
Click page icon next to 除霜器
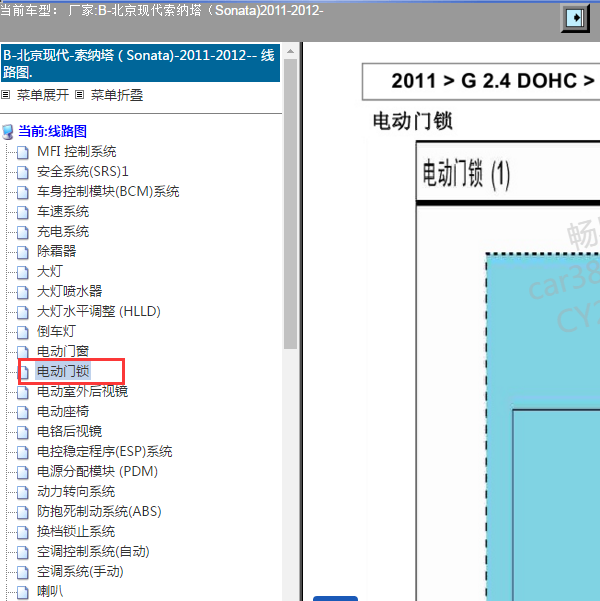tap(23, 252)
